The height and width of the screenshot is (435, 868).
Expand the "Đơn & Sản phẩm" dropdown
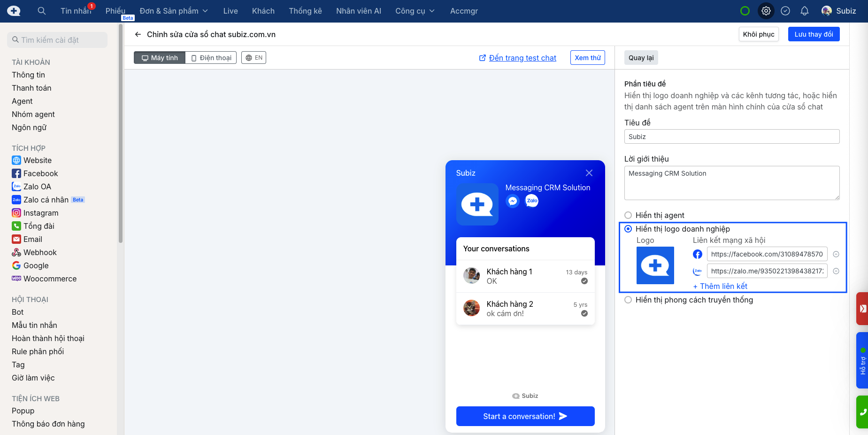tap(174, 10)
